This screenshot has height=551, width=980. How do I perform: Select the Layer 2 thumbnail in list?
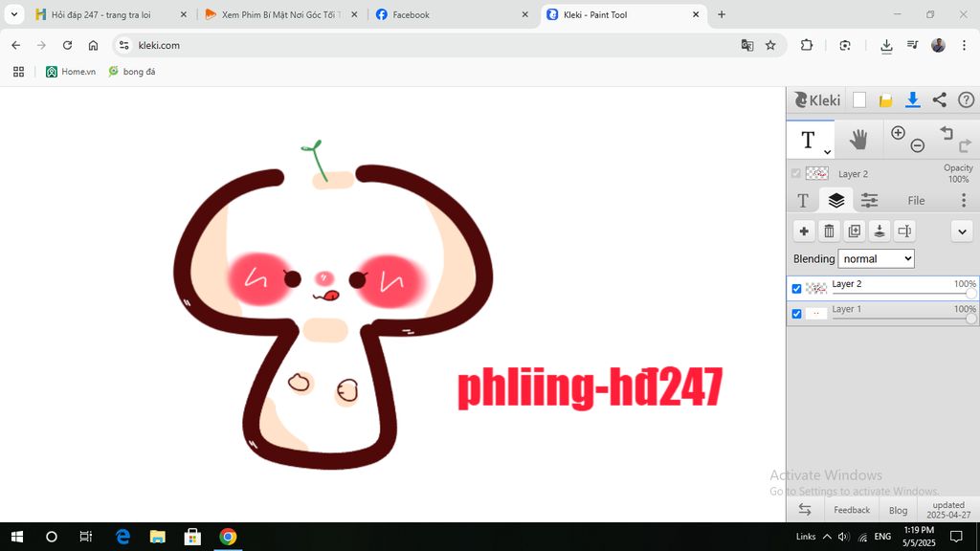(816, 289)
